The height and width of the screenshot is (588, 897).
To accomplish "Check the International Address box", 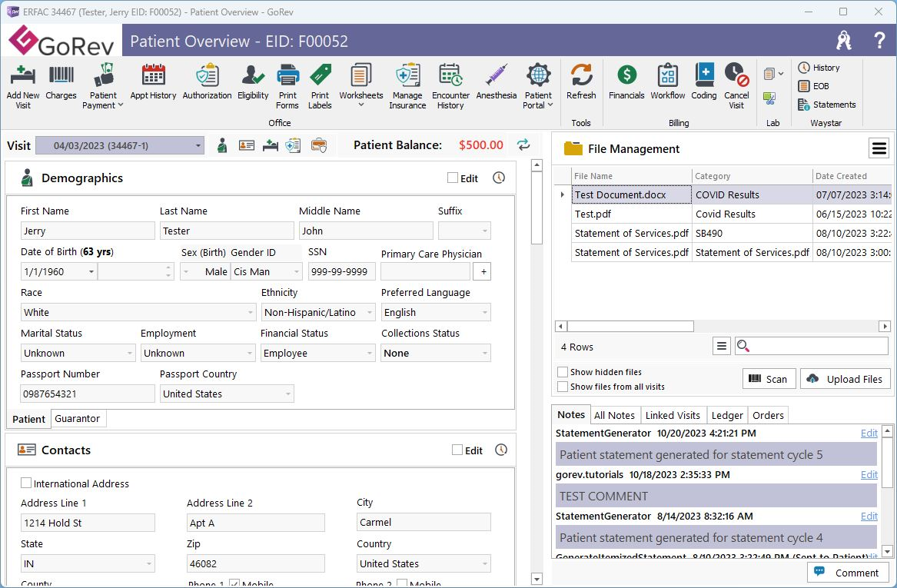I will 26,483.
